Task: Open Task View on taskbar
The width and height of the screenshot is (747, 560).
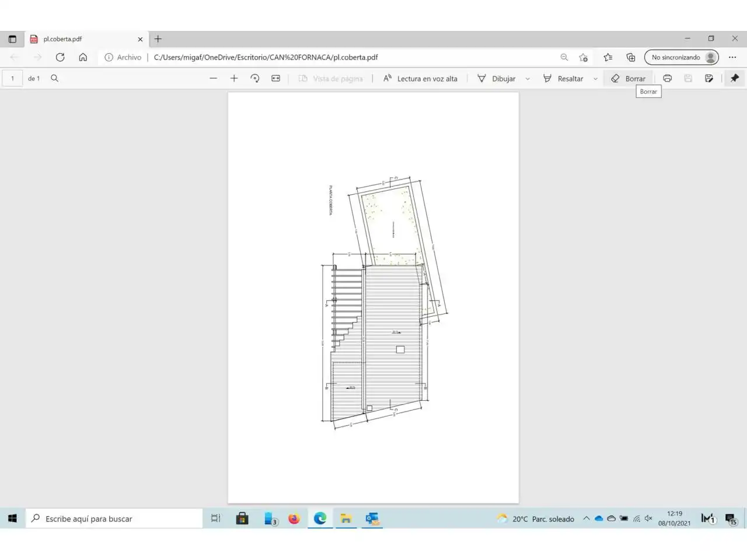Action: [x=216, y=518]
